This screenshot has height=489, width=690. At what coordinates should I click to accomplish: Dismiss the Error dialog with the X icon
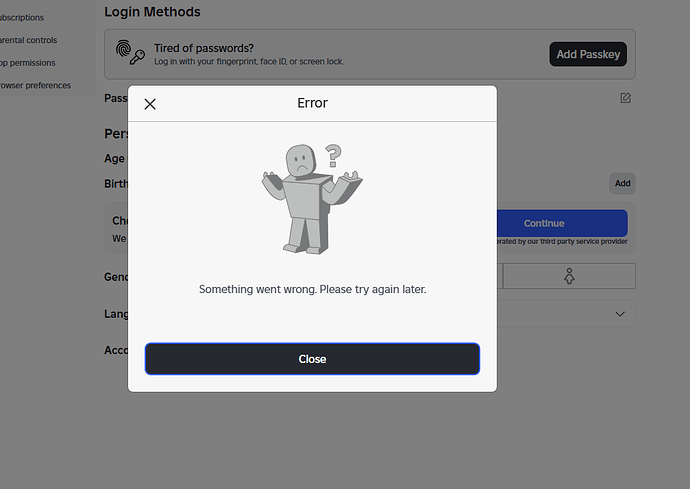click(150, 104)
